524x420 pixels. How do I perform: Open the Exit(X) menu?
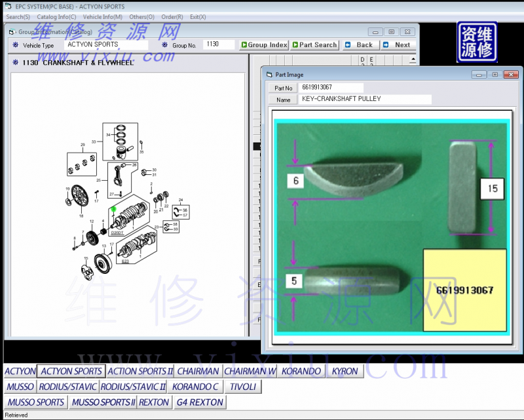tap(198, 17)
